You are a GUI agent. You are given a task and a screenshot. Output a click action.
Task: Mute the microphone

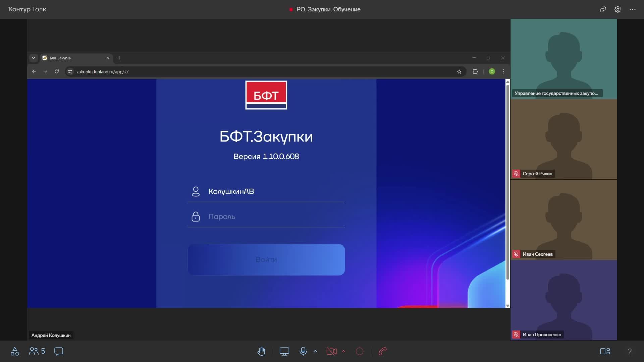tap(303, 351)
